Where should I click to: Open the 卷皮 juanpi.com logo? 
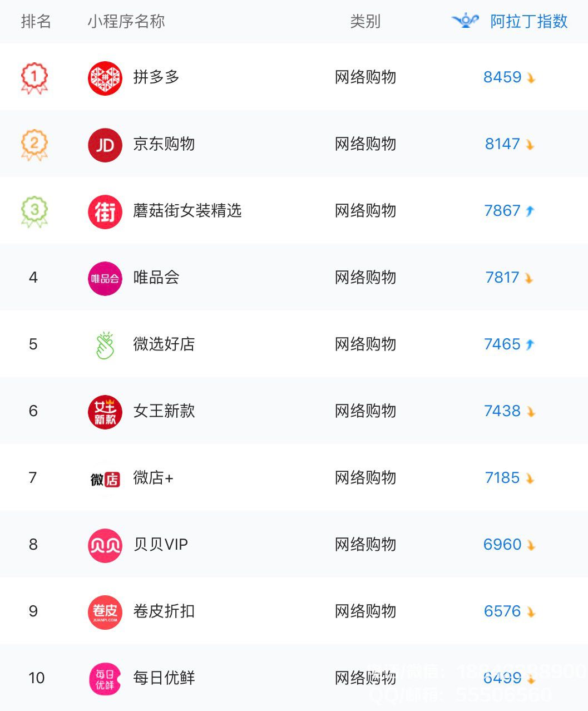[105, 612]
